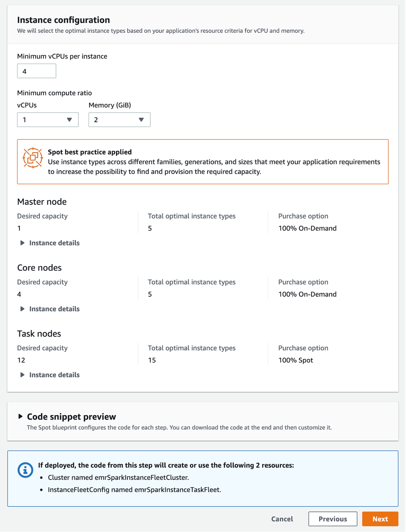This screenshot has height=532, width=406.
Task: Click inside the Minimum vCPUs per instance field
Action: pos(36,71)
